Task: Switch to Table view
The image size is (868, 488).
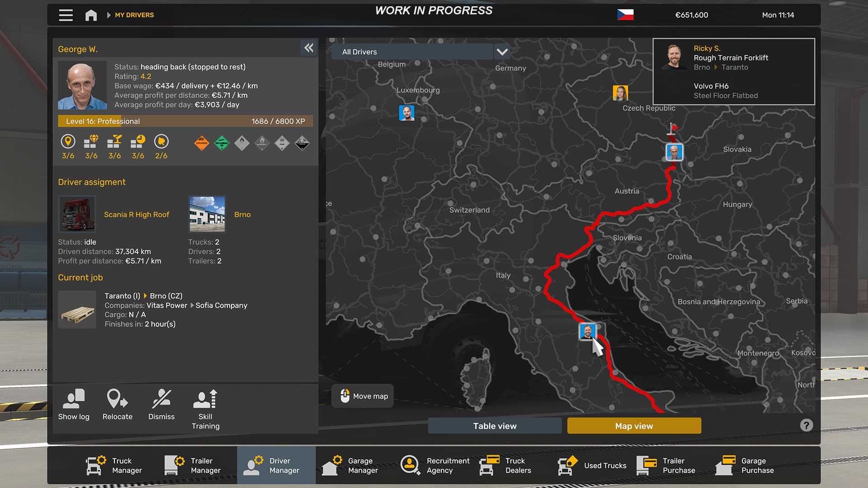Action: click(x=495, y=426)
